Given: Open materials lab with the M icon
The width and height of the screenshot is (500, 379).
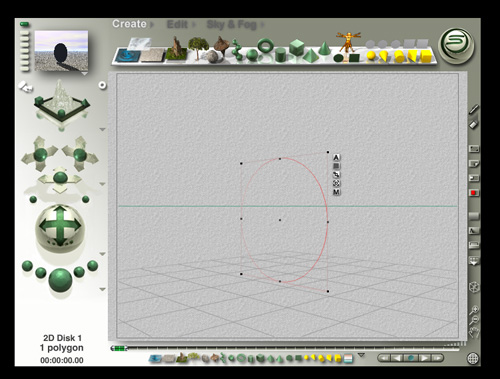Looking at the screenshot, I should (336, 192).
